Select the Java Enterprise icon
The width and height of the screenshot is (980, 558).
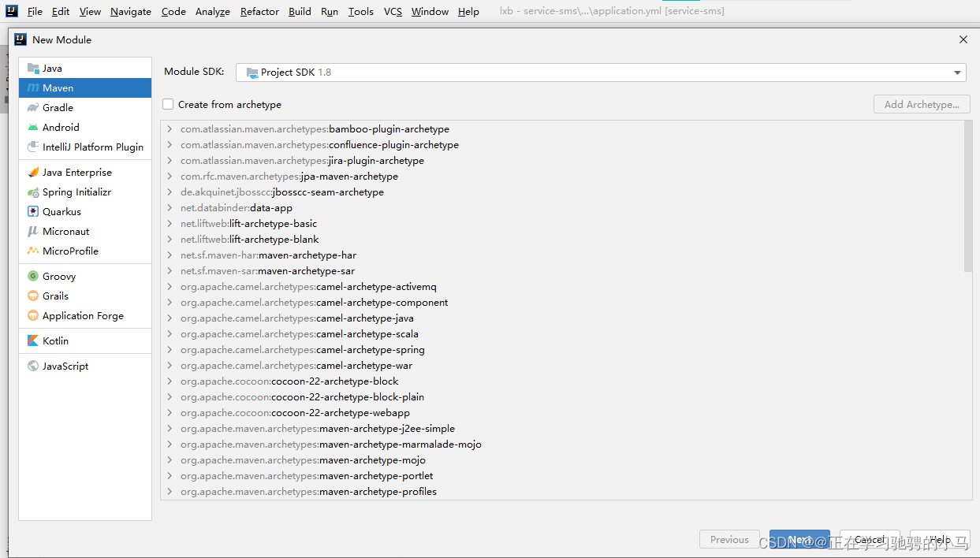[x=33, y=172]
